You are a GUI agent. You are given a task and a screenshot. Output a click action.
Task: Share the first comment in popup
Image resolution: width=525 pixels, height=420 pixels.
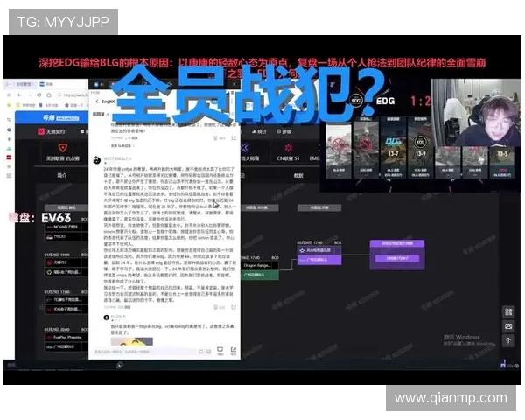(234, 138)
